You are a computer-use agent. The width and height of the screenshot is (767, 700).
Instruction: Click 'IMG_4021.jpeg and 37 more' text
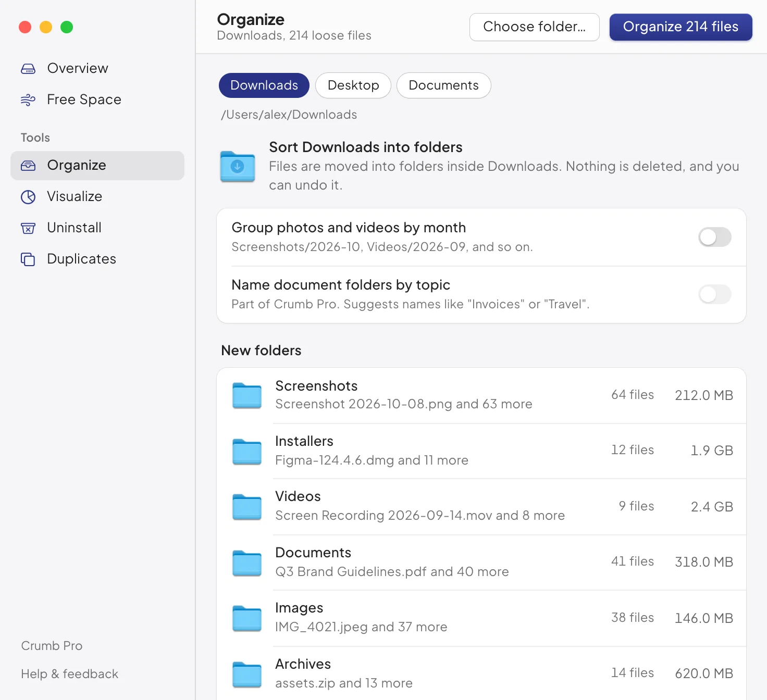click(x=361, y=627)
